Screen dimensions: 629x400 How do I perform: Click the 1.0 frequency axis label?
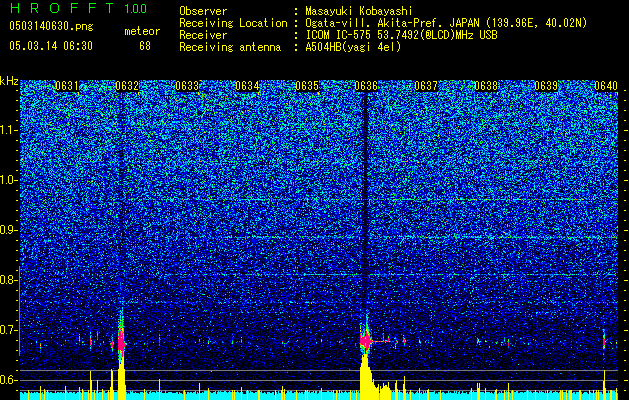point(7,181)
